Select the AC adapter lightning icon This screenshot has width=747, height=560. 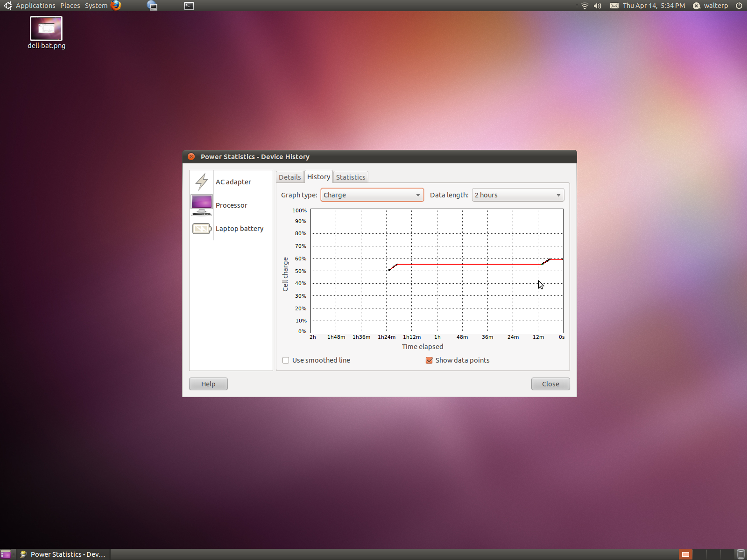pos(202,182)
